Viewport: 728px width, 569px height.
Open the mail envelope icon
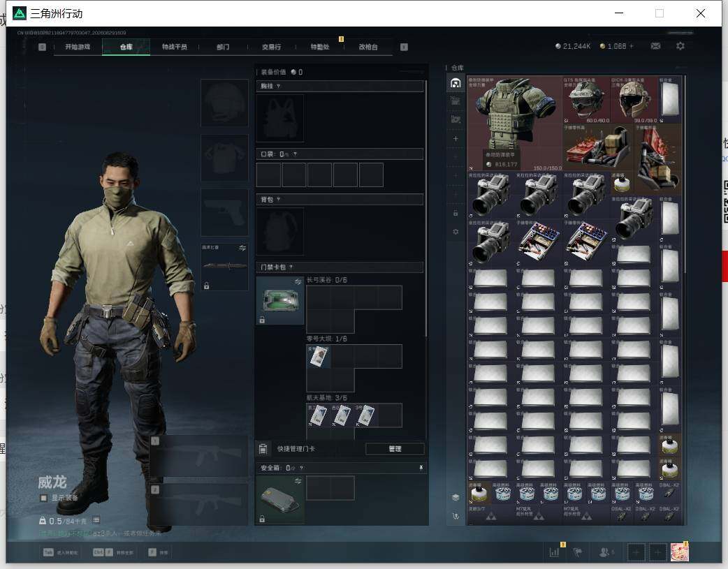click(655, 46)
